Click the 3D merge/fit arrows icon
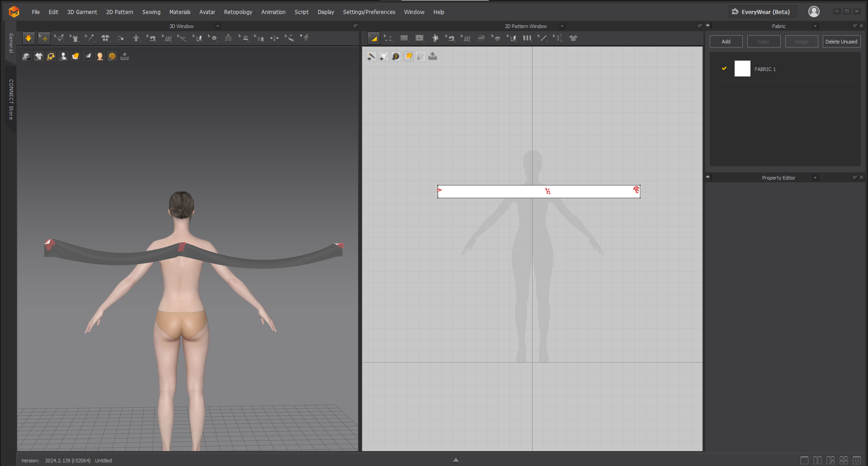The image size is (868, 466). click(x=274, y=38)
